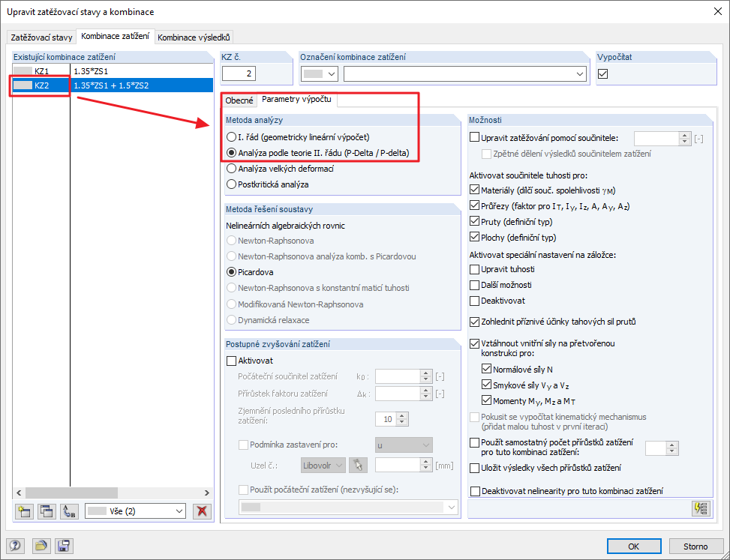
Task: Click the new load combination icon
Action: (24, 511)
